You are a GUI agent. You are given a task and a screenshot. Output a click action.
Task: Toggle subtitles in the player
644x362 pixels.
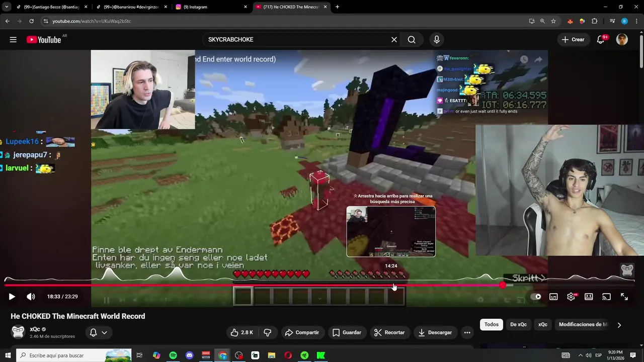tap(553, 297)
